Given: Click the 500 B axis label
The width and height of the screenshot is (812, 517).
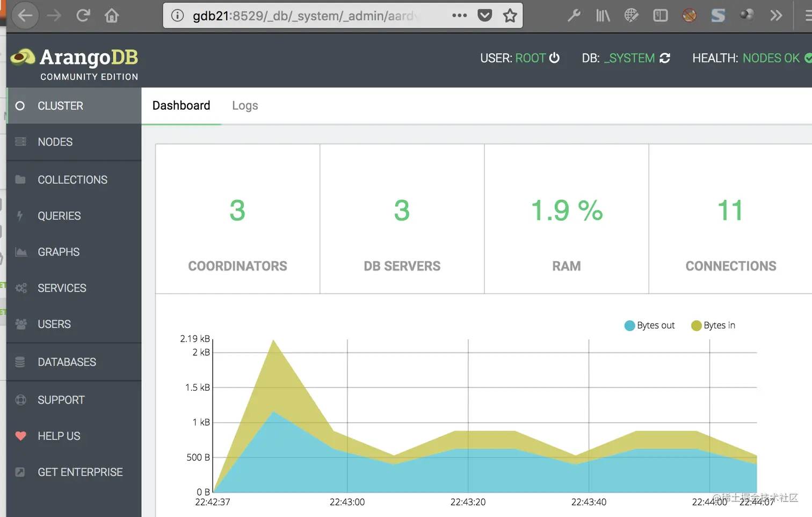Looking at the screenshot, I should coord(198,457).
